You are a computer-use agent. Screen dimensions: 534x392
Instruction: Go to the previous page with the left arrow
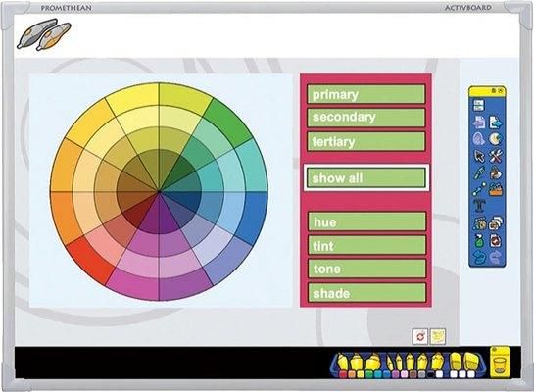[479, 122]
